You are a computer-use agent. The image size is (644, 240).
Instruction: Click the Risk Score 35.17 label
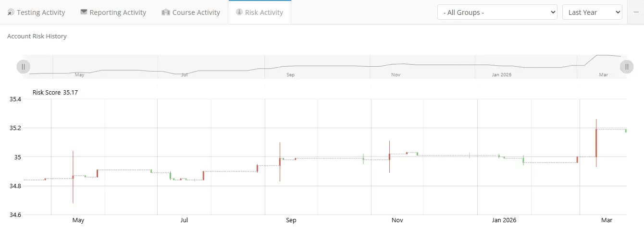pyautogui.click(x=52, y=92)
